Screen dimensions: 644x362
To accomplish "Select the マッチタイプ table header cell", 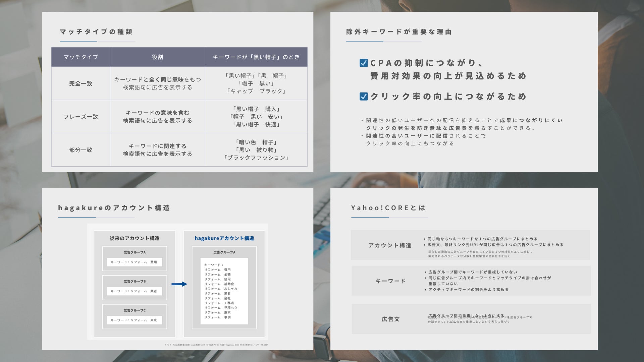I will (80, 57).
